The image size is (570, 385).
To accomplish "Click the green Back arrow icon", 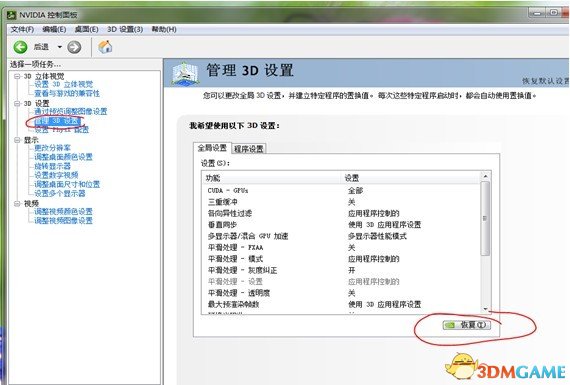I will pyautogui.click(x=20, y=47).
